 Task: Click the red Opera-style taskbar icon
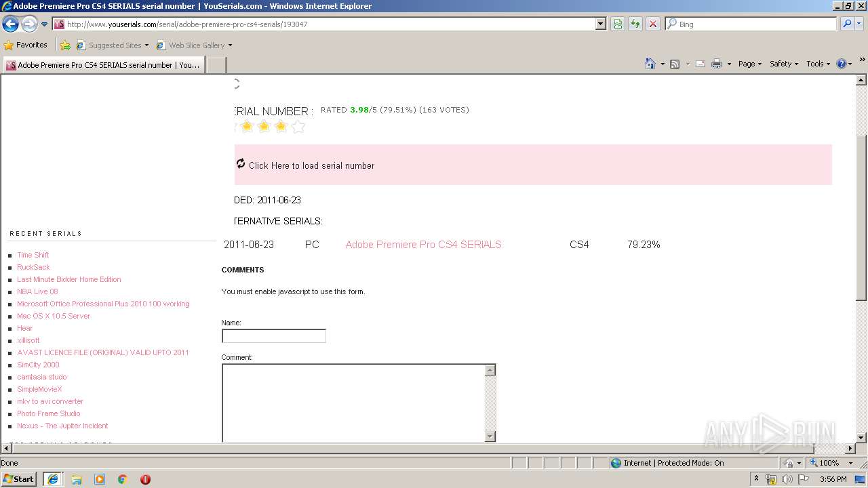click(x=145, y=479)
